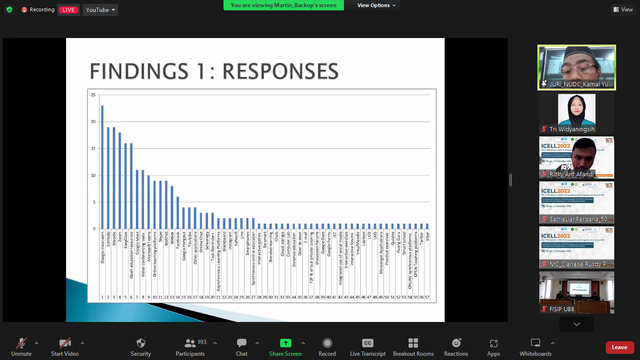The image size is (640, 360).
Task: Select the MC_Clarissa participant thumbnail
Action: (x=577, y=248)
